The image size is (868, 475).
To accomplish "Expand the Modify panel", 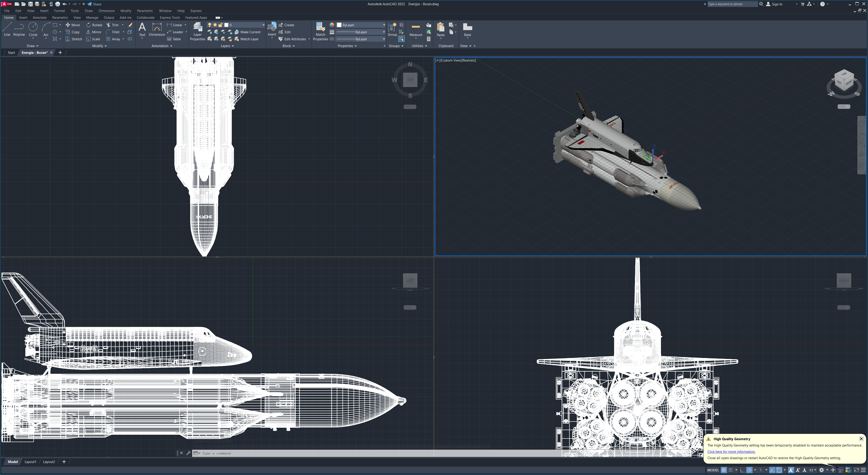I will click(99, 46).
